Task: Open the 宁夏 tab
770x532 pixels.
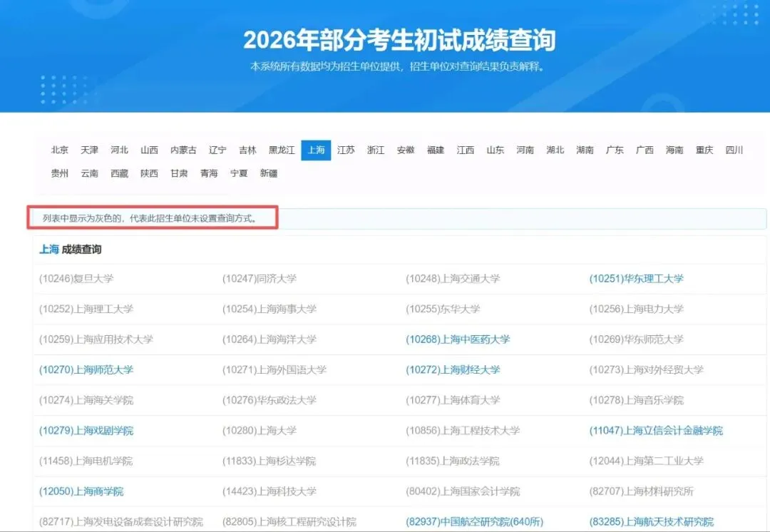Action: (239, 173)
